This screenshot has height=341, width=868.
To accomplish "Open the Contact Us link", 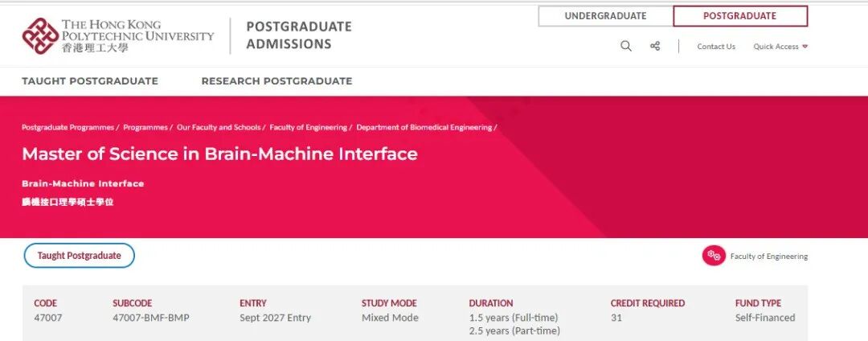I will pos(716,47).
